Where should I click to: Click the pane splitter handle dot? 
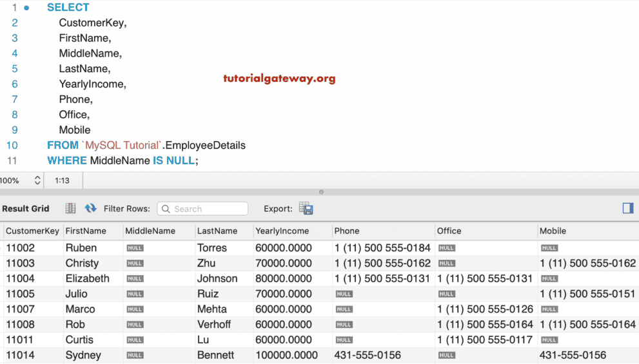coord(321,192)
